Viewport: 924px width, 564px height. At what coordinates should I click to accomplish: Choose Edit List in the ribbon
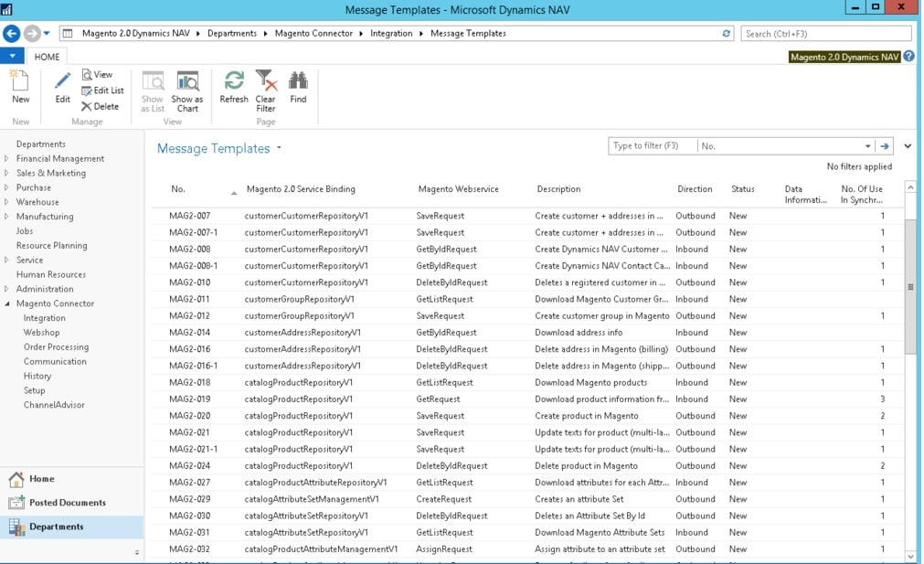point(102,90)
